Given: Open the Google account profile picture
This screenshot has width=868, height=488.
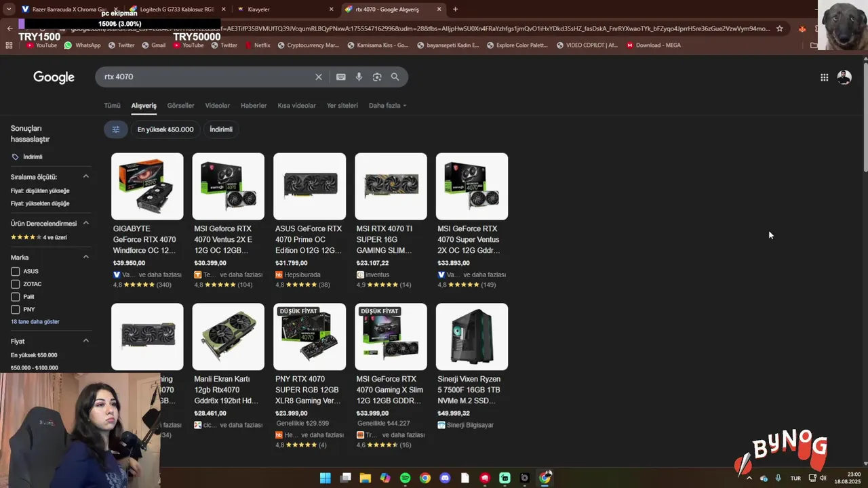Looking at the screenshot, I should [844, 77].
